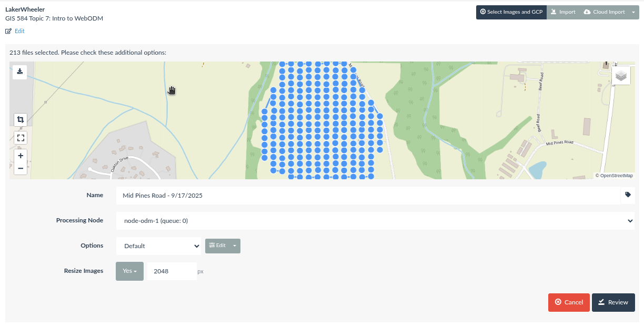Screen dimensions: 644x327
Task: Zoom out on the map
Action: click(x=21, y=168)
